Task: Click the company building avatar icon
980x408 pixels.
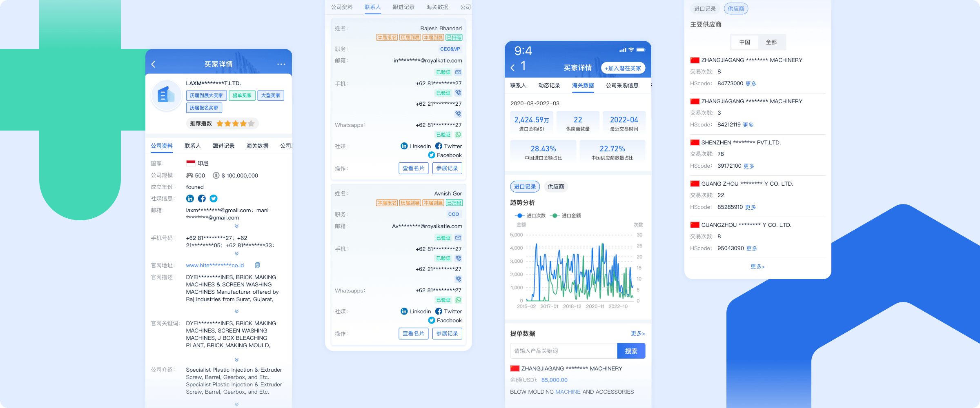Action: [166, 95]
